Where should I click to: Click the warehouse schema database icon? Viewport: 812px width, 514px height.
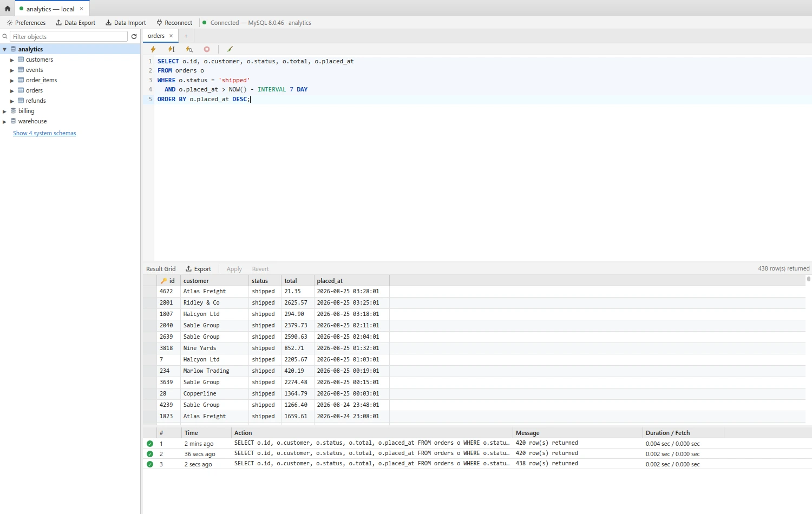pos(14,121)
